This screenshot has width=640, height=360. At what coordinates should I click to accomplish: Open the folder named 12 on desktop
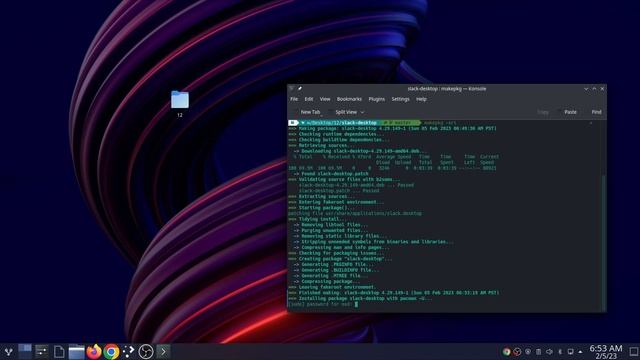[x=180, y=104]
